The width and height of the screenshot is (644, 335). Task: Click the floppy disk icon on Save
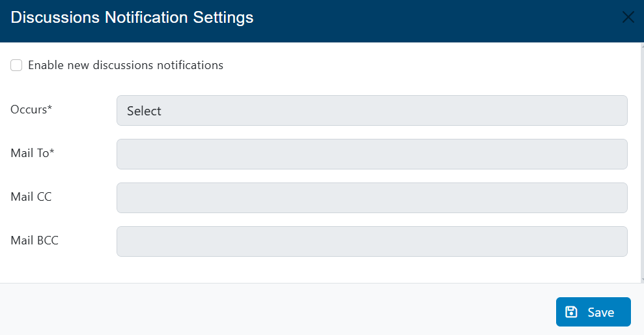click(x=571, y=312)
